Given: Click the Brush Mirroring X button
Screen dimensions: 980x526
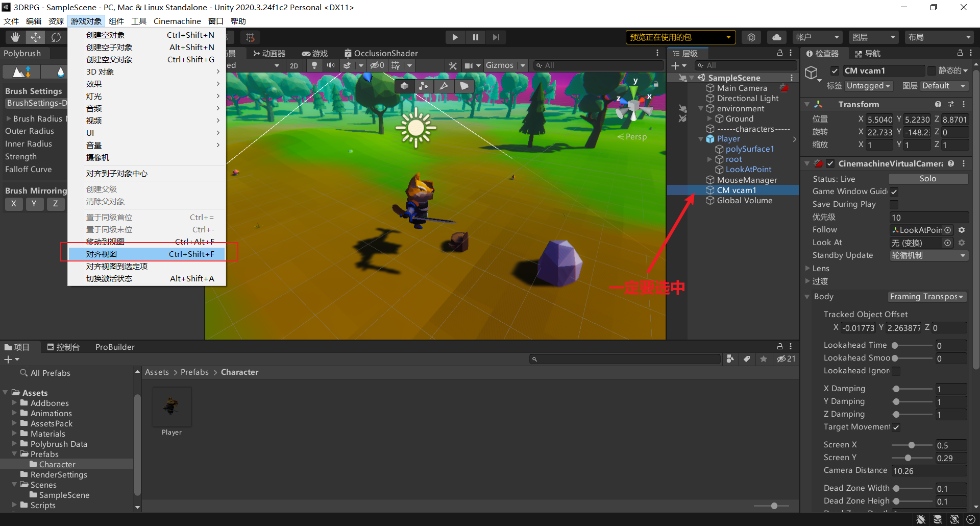Looking at the screenshot, I should pyautogui.click(x=14, y=204).
